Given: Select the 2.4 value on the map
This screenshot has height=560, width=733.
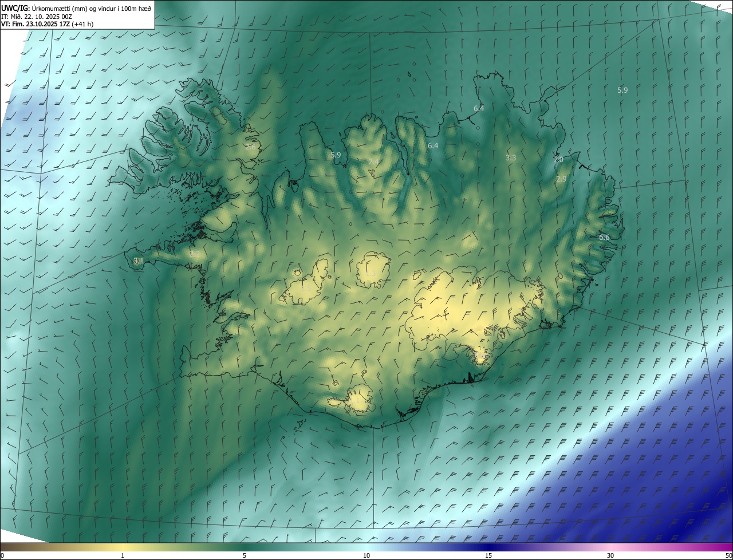Looking at the screenshot, I should click(373, 162).
